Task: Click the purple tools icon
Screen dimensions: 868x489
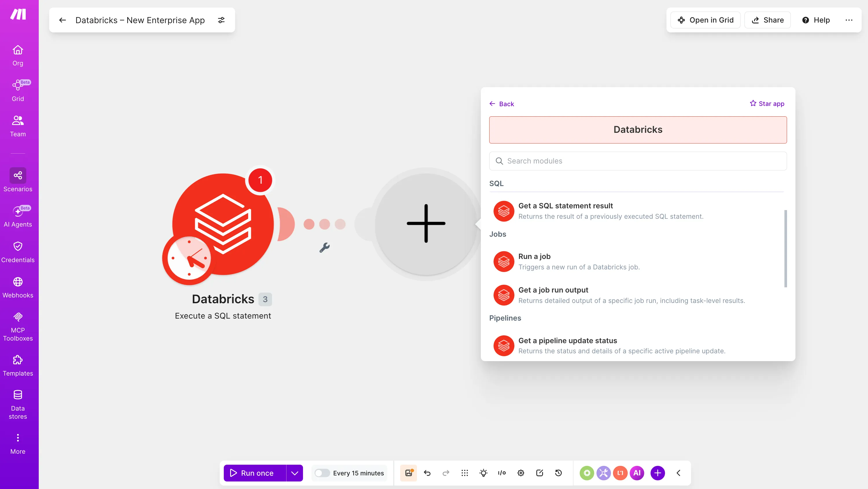Action: tap(603, 473)
